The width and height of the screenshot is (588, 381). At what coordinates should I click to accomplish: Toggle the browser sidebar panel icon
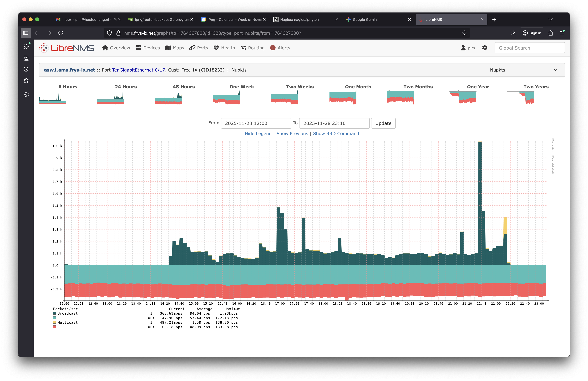click(26, 33)
